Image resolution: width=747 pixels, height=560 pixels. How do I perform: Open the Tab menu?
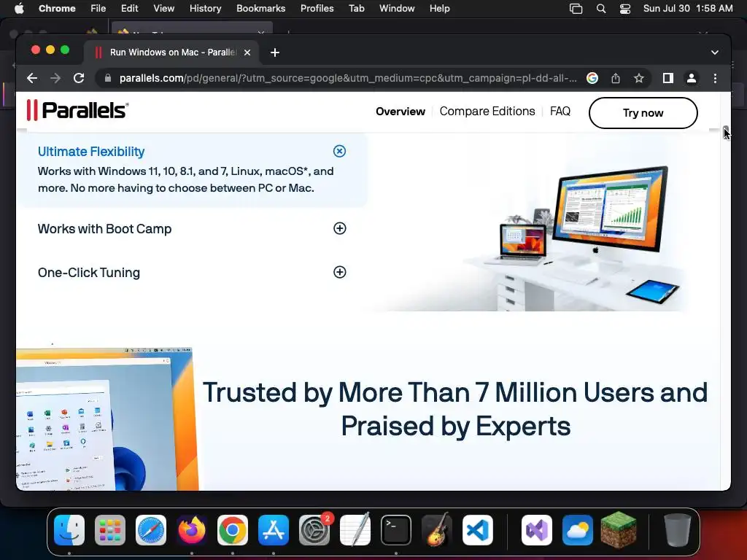(356, 9)
